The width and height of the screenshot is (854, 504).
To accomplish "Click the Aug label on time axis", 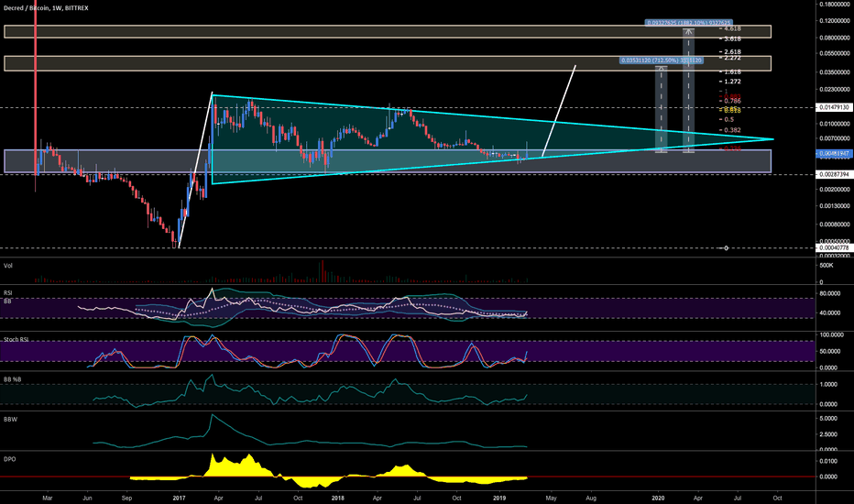I will point(591,498).
